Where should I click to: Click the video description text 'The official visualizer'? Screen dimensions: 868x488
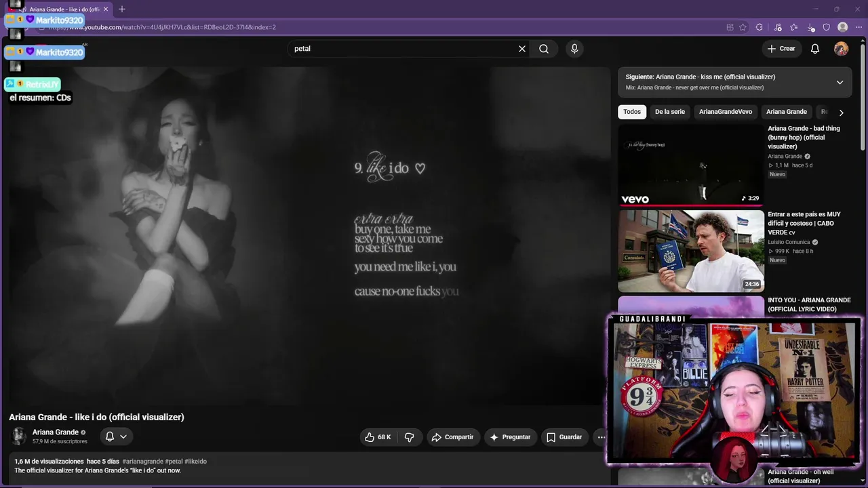pyautogui.click(x=98, y=470)
